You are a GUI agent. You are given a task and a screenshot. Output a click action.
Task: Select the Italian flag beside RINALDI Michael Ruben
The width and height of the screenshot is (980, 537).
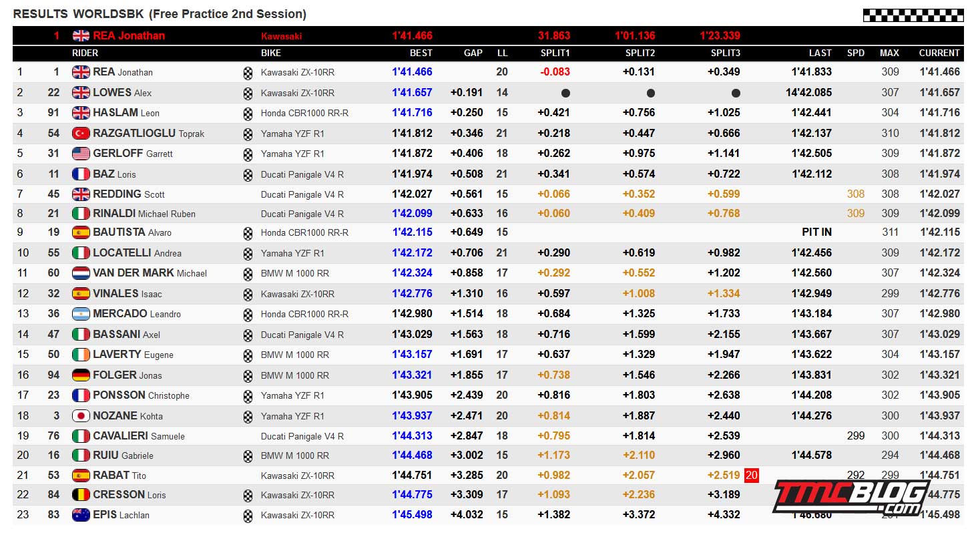click(x=81, y=214)
